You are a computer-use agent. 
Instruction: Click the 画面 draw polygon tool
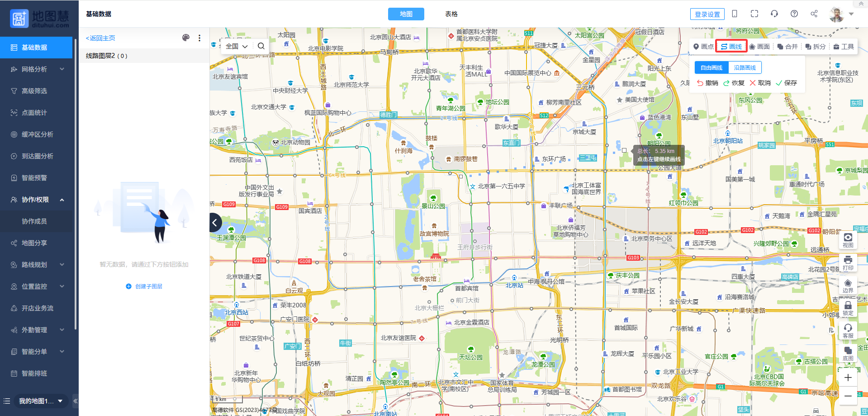pos(759,47)
